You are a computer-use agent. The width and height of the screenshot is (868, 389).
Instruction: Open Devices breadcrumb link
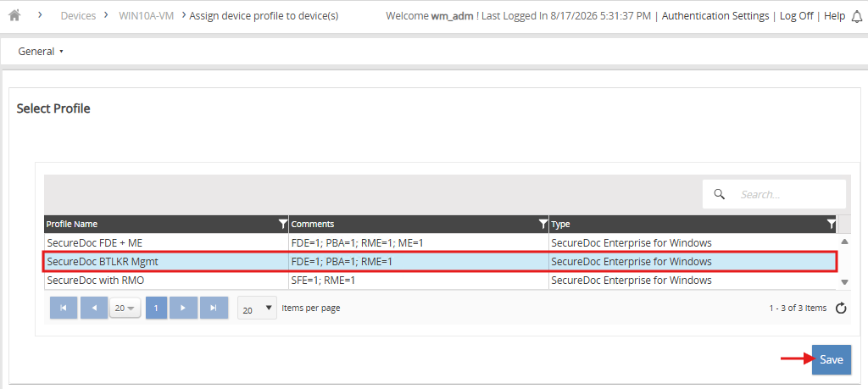point(78,15)
